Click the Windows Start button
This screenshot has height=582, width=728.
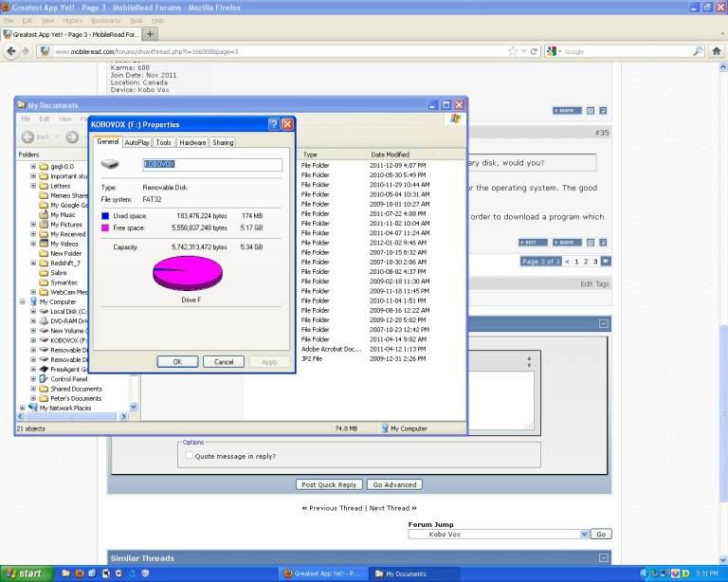click(x=27, y=573)
